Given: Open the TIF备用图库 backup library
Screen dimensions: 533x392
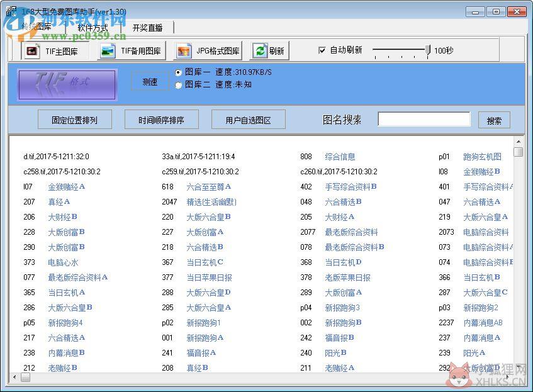Looking at the screenshot, I should click(132, 51).
